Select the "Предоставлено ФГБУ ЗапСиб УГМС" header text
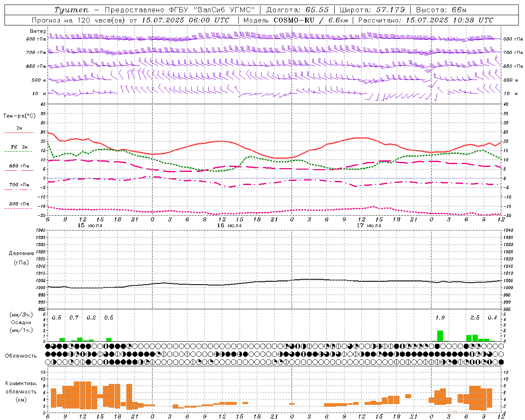This screenshot has width=525, height=420. 180,10
